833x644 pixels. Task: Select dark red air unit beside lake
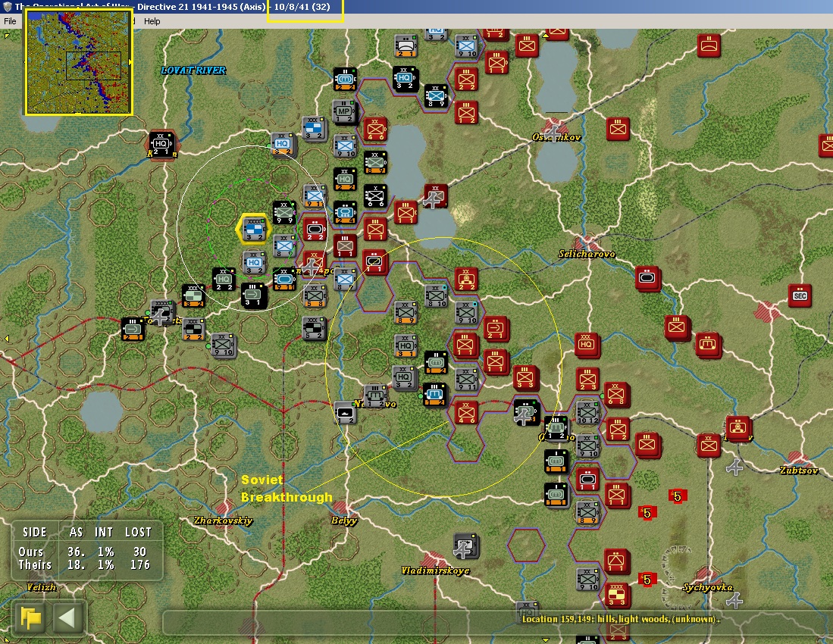pos(435,196)
